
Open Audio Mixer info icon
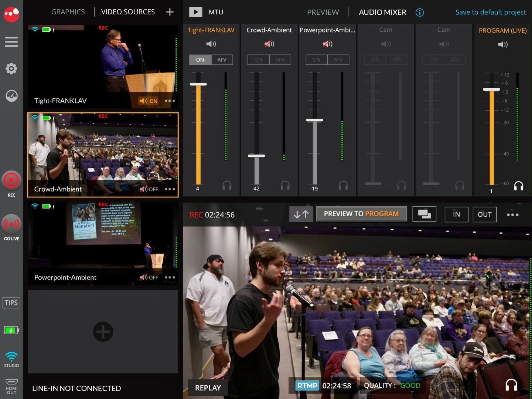[420, 12]
